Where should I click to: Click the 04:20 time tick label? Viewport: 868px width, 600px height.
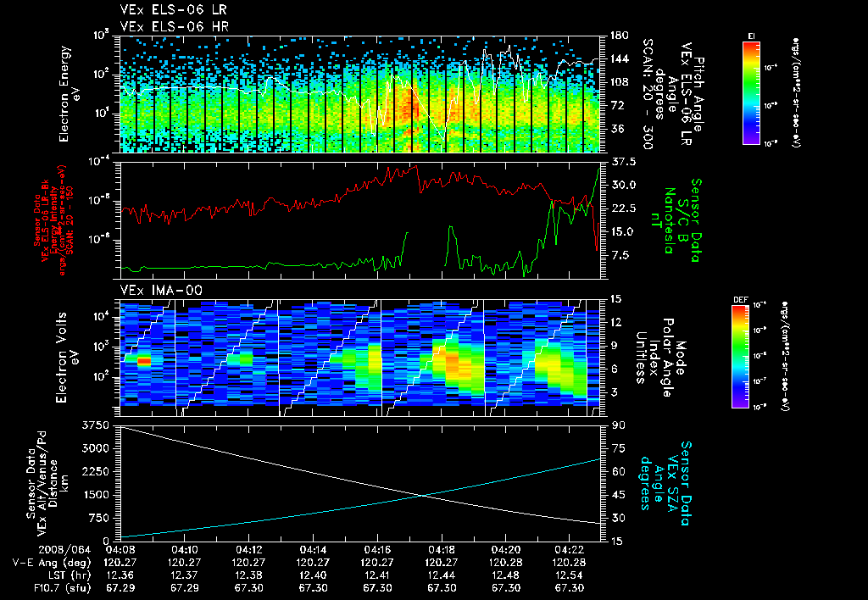(505, 551)
